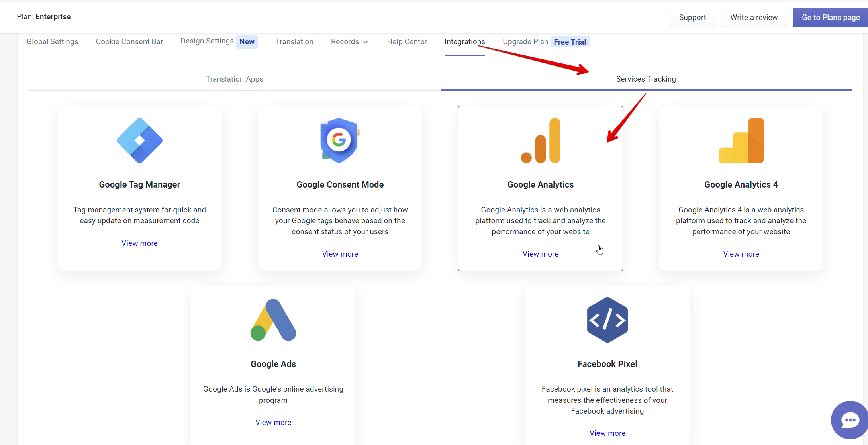
Task: Click the Google Analytics 4 logo icon
Action: point(741,140)
